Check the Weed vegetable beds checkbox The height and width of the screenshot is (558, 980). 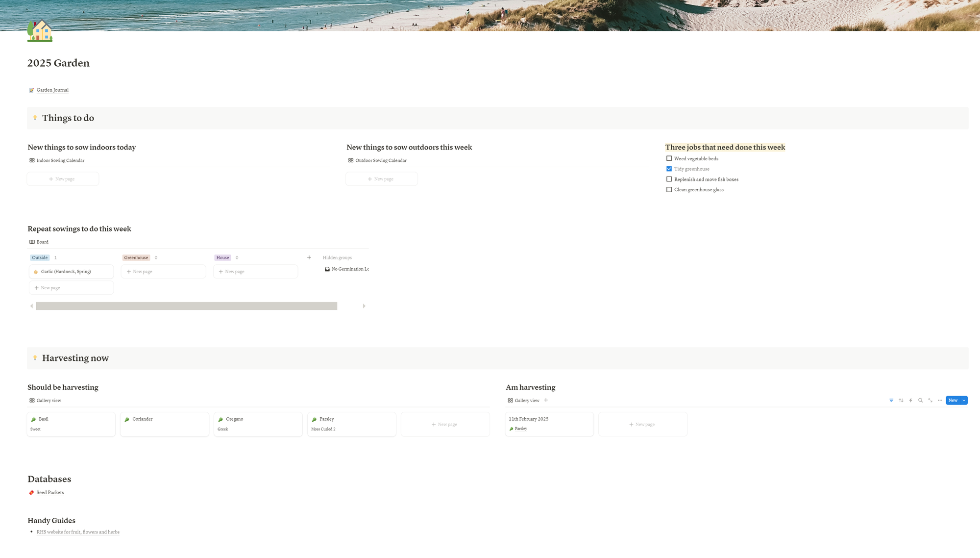coord(669,158)
